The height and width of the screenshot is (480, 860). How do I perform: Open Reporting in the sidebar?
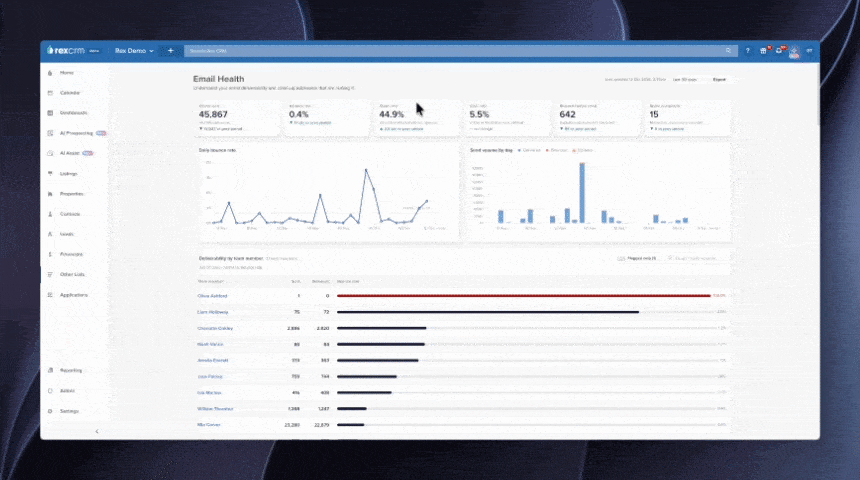point(71,370)
